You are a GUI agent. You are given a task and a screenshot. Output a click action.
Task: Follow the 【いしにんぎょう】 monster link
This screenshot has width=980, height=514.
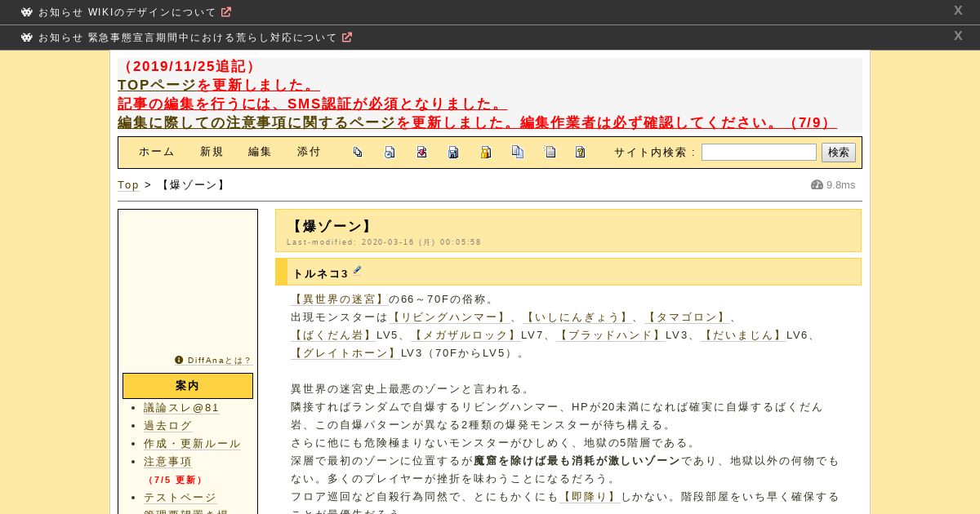tap(577, 317)
